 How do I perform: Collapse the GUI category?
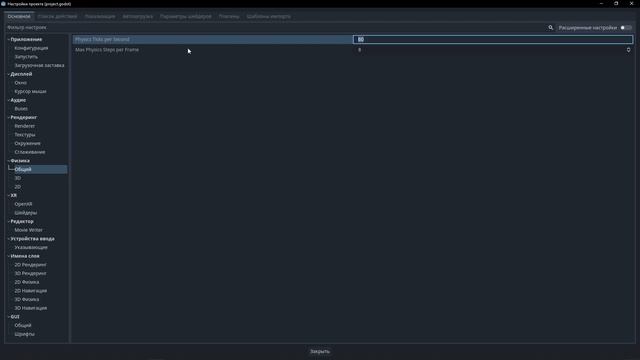(x=9, y=317)
